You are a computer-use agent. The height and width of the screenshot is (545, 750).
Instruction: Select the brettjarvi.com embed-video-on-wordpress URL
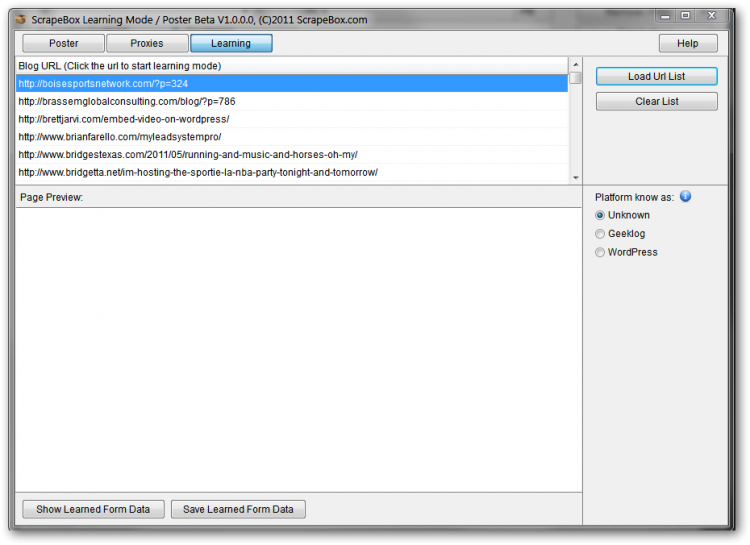click(x=292, y=119)
